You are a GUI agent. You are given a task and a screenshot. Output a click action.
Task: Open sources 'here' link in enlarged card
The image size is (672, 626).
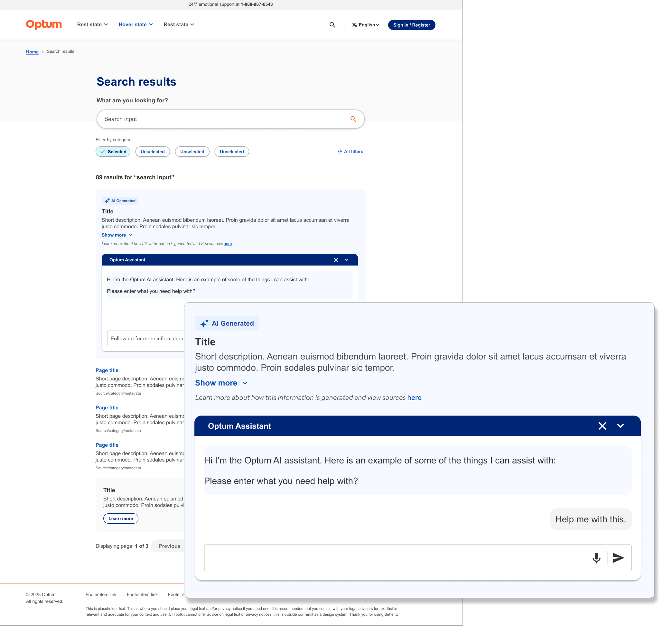(x=415, y=398)
